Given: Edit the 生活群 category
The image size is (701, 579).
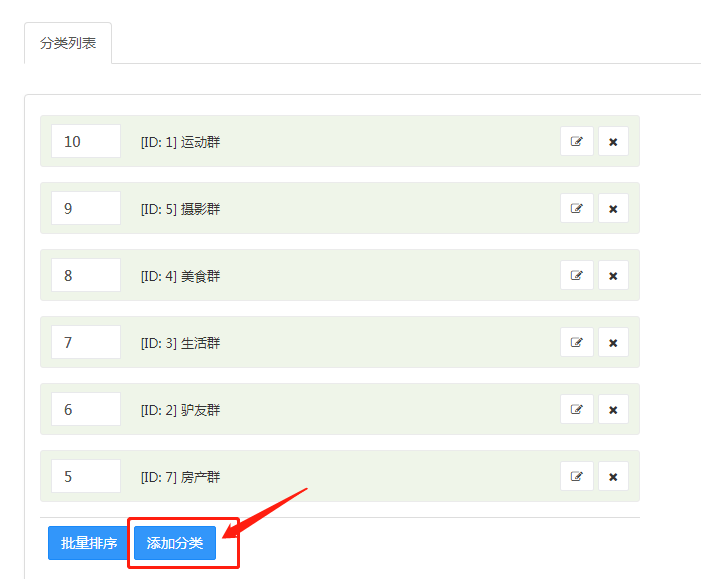Looking at the screenshot, I should 577,342.
